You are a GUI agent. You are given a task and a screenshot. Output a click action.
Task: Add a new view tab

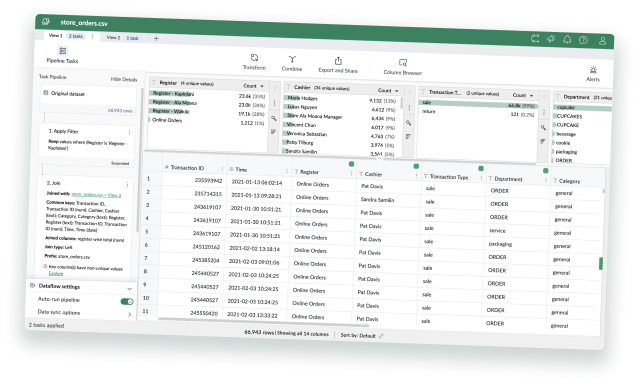coord(156,38)
